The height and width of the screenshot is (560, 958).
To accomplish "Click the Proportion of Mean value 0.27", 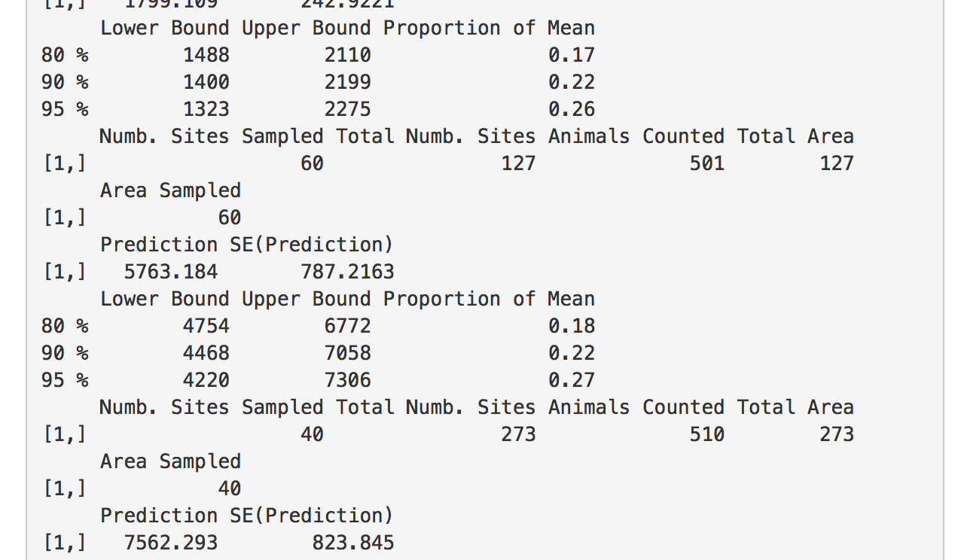I will (x=572, y=380).
